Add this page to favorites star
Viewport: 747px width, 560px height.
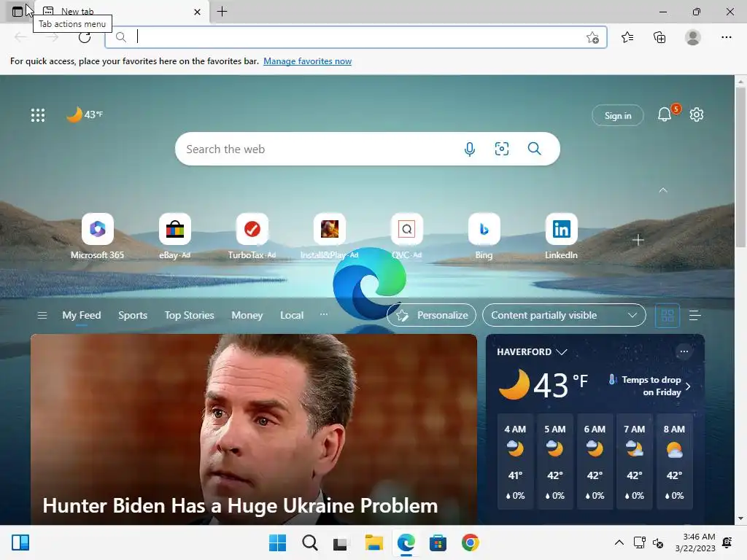tap(592, 37)
